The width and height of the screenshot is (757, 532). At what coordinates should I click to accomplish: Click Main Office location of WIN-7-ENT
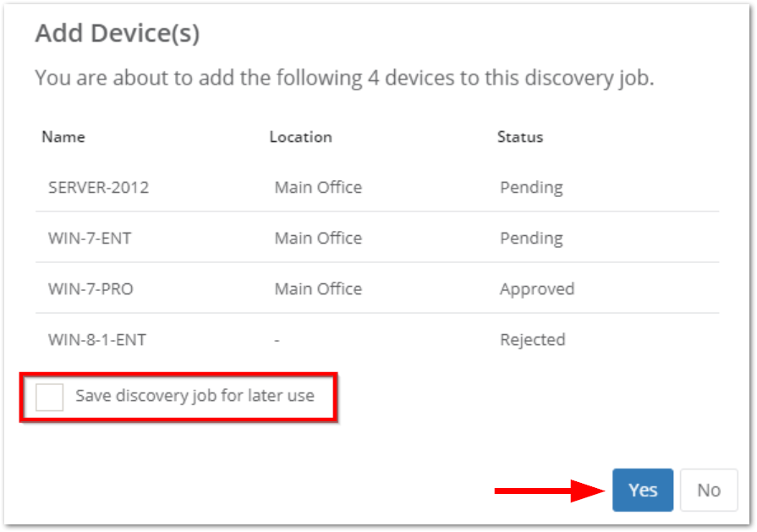pos(318,238)
